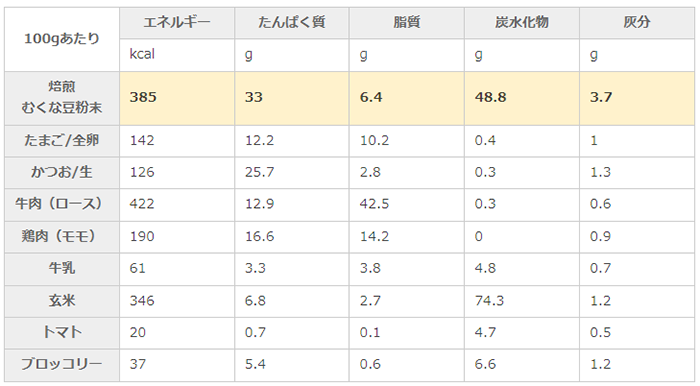Click the たんぱく質 column header
Image resolution: width=700 pixels, height=386 pixels.
(x=292, y=22)
